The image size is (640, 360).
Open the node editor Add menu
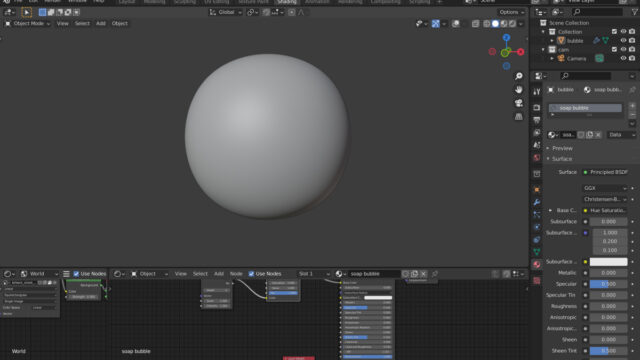[219, 274]
